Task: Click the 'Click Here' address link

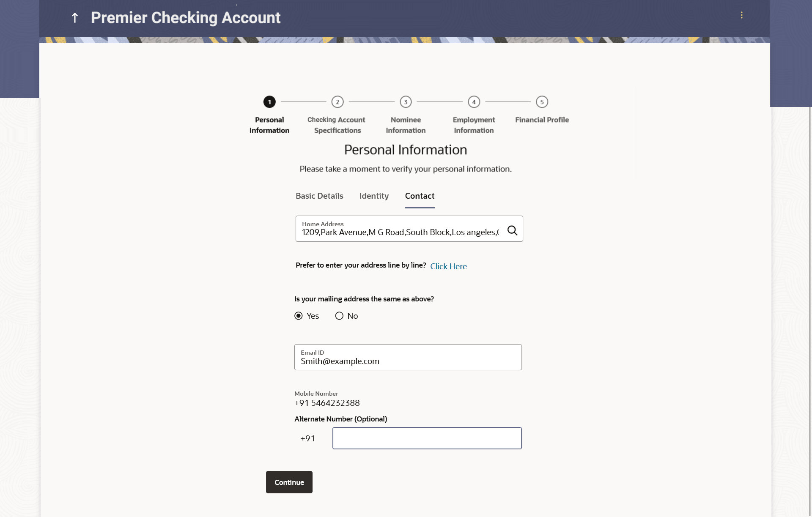Action: pos(448,266)
